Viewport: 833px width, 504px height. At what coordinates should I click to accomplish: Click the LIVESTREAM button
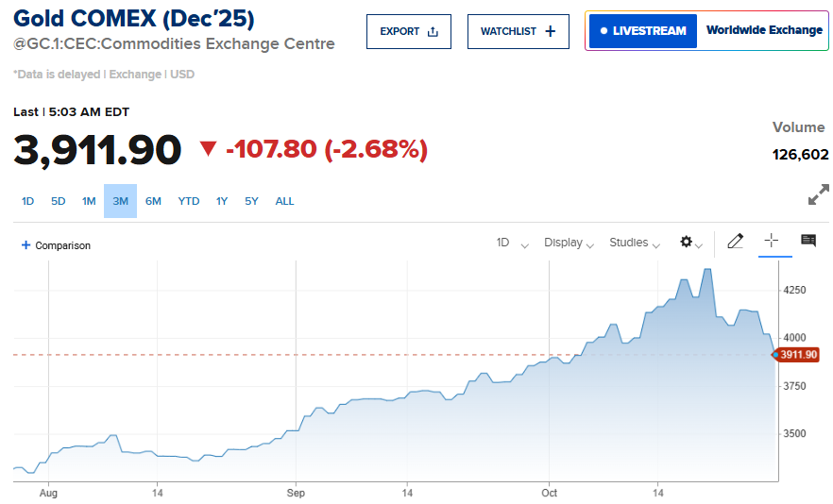tap(643, 31)
